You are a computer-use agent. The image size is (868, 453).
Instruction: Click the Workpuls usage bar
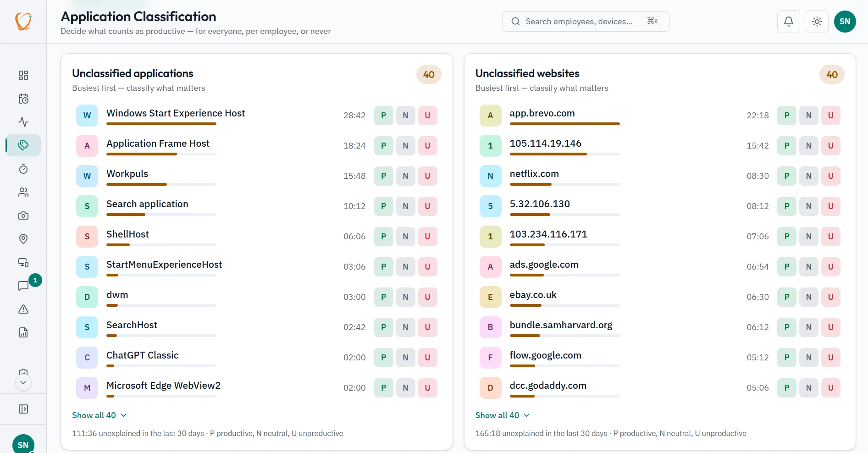pyautogui.click(x=161, y=184)
